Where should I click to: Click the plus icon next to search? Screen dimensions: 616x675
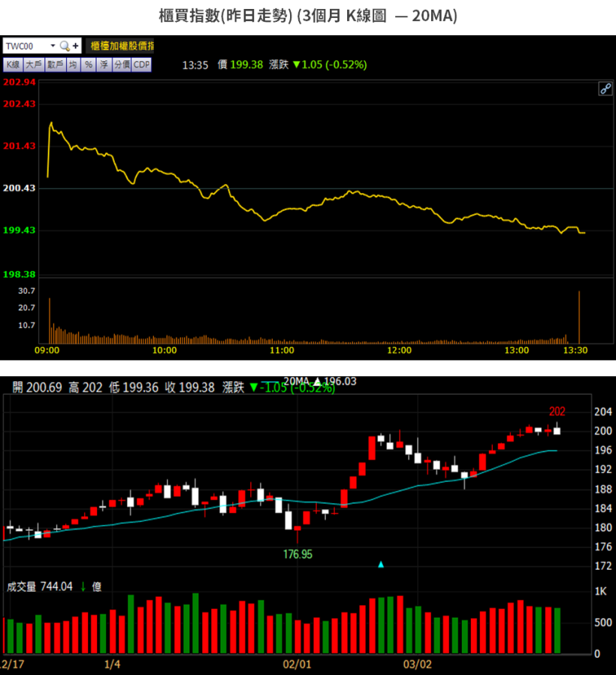pos(76,46)
